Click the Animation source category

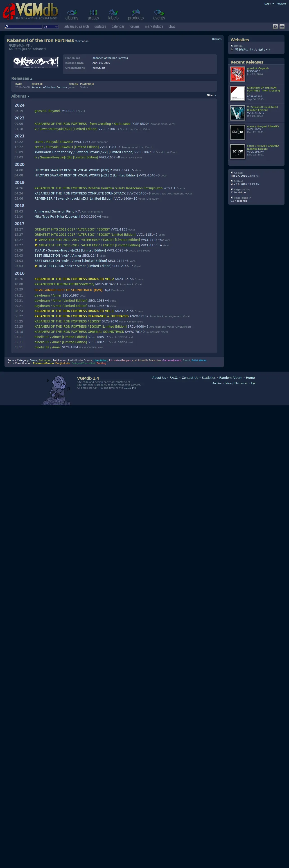[45, 361]
